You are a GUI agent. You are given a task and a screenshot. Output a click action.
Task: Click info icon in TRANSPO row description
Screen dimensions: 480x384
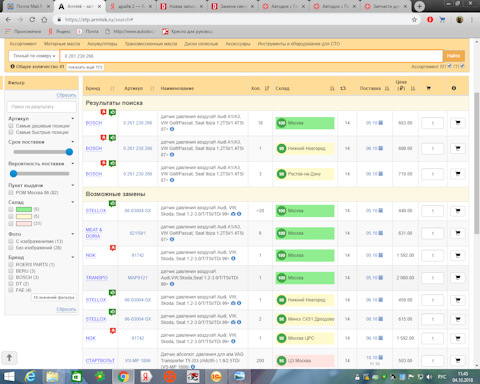click(172, 284)
